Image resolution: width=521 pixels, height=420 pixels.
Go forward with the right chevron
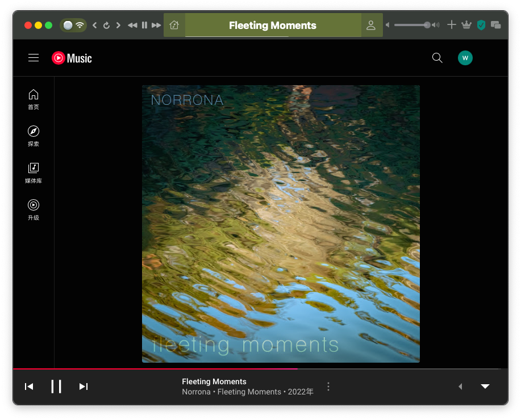[118, 25]
